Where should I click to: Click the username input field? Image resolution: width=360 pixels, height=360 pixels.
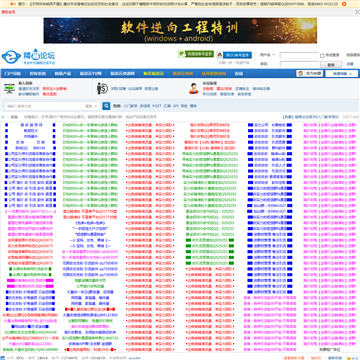point(299,55)
